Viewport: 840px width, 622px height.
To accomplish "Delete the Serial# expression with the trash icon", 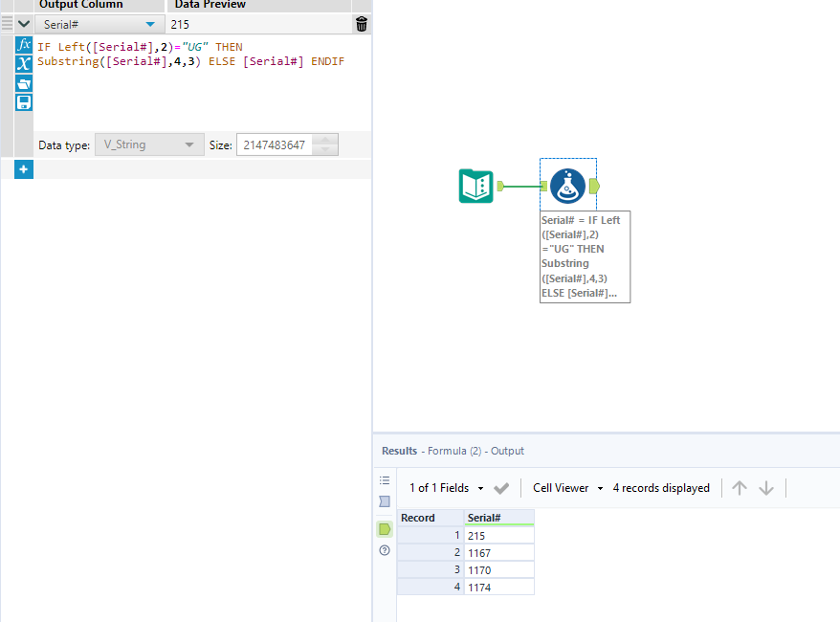I will point(361,23).
